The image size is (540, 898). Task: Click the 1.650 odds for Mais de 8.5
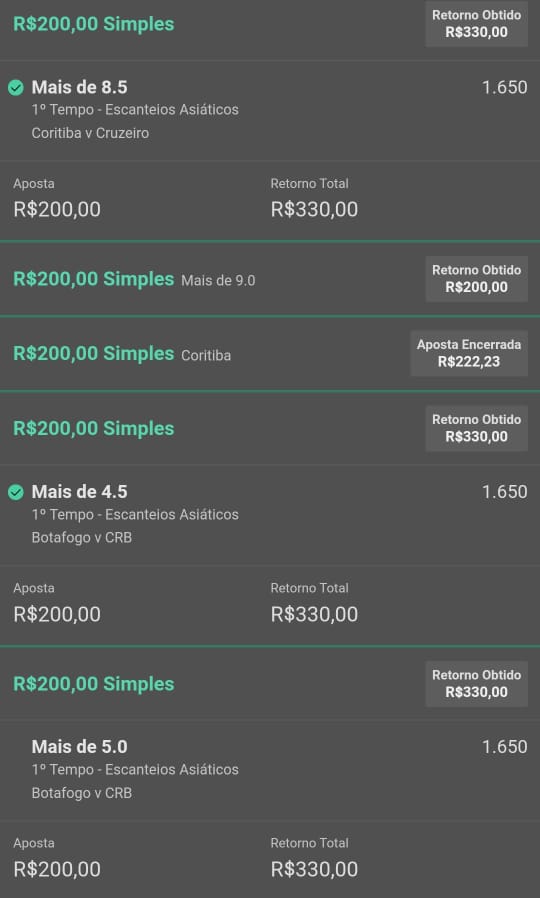click(504, 88)
